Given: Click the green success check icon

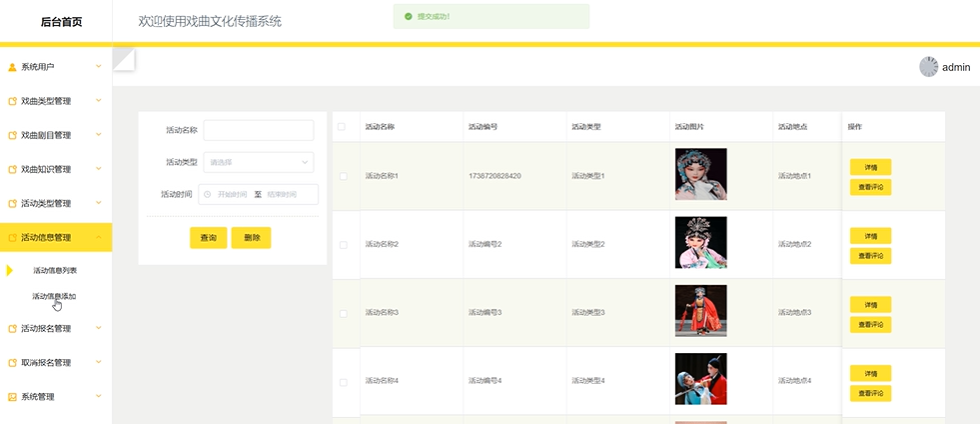Looking at the screenshot, I should 409,16.
